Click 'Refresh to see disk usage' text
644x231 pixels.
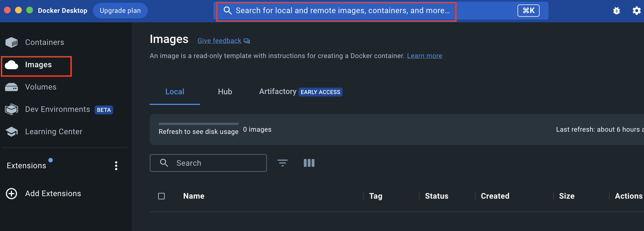pos(199,132)
